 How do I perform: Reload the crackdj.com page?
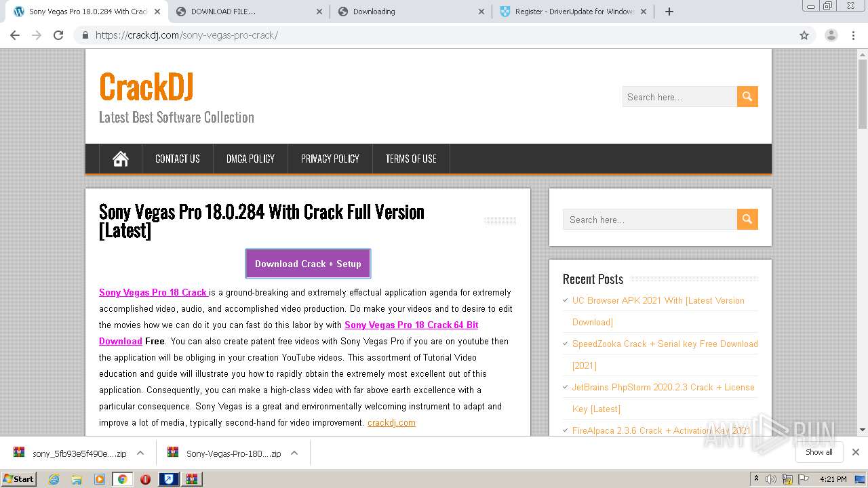[58, 35]
